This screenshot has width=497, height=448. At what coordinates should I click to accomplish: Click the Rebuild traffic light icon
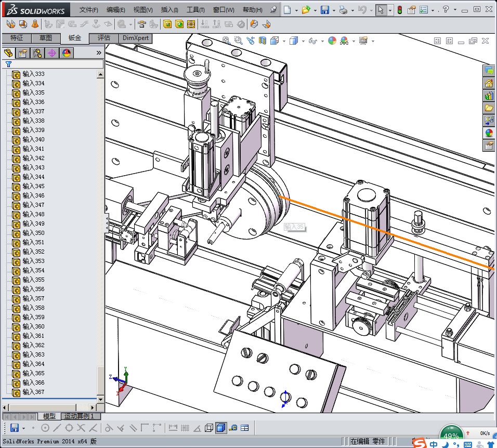[399, 10]
